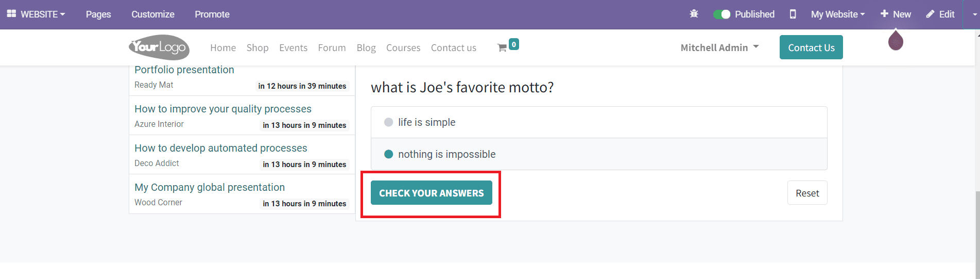This screenshot has height=279, width=980.
Task: Open the Promote menu
Action: point(212,14)
